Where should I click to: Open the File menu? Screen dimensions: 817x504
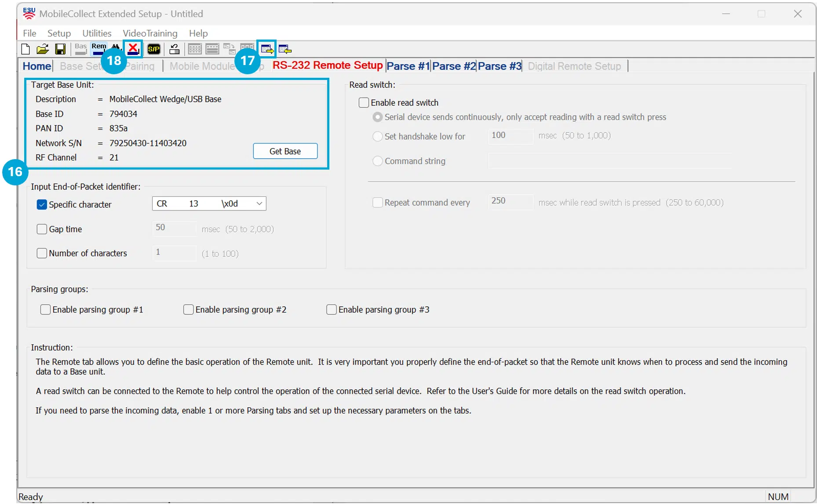[x=29, y=33]
